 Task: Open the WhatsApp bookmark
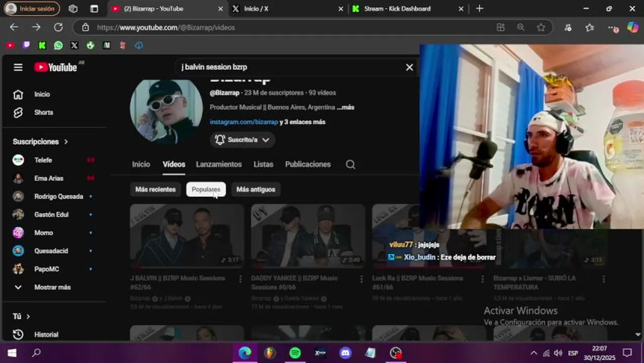(x=58, y=45)
